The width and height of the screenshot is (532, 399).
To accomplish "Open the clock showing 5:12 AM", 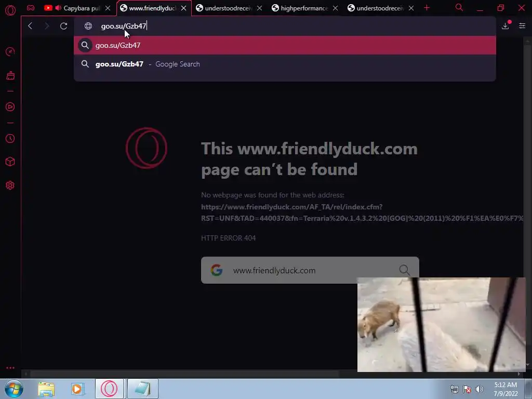I will pyautogui.click(x=506, y=389).
